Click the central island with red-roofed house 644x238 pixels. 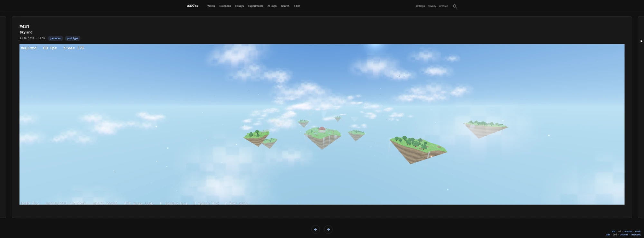click(x=322, y=137)
